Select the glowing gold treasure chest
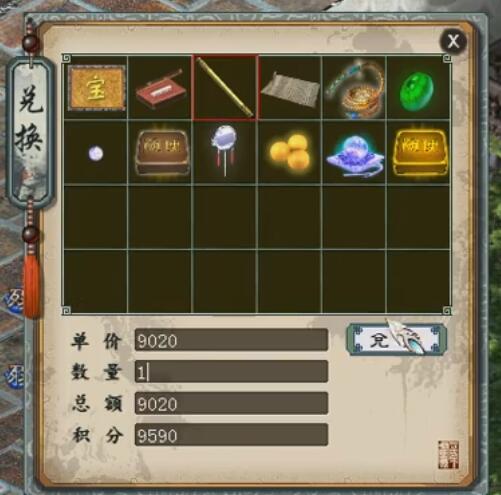 point(420,153)
